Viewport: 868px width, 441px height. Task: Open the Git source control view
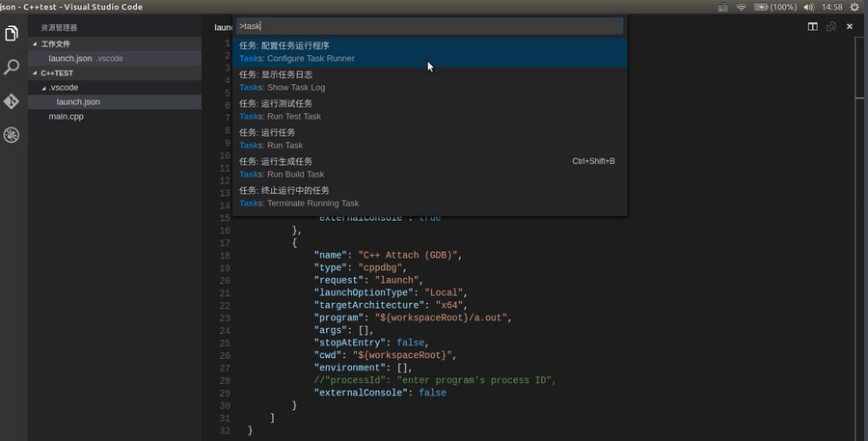coord(12,101)
